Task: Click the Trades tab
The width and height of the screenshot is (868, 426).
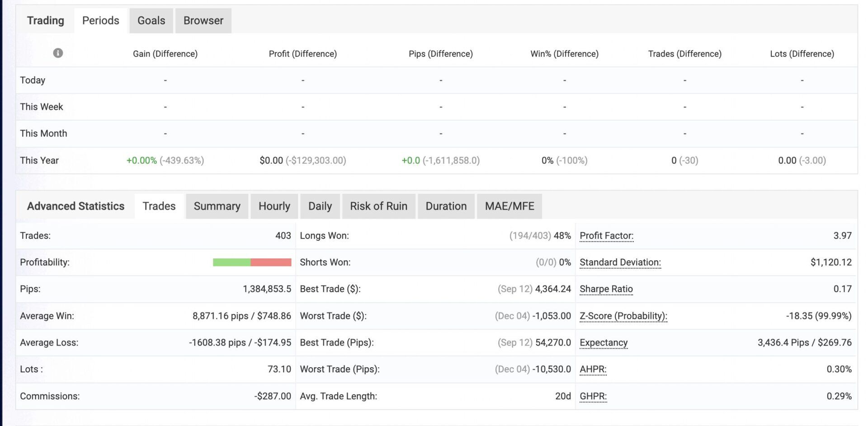Action: click(159, 206)
